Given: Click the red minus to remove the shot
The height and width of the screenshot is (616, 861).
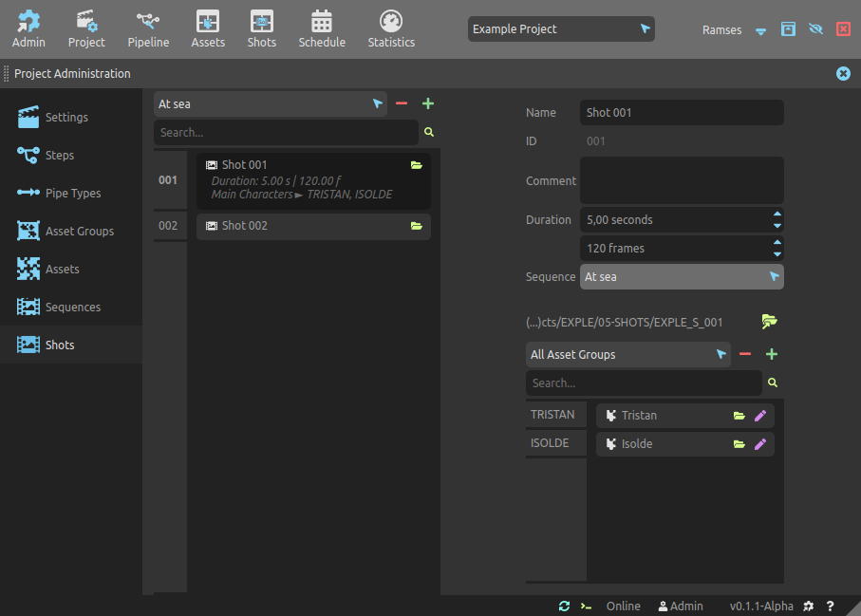Looking at the screenshot, I should coord(402,103).
